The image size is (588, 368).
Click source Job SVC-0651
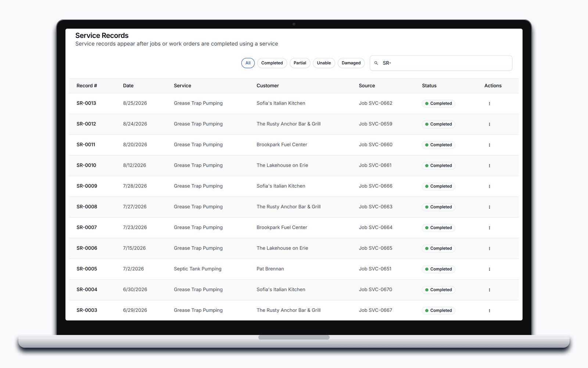[x=375, y=269]
